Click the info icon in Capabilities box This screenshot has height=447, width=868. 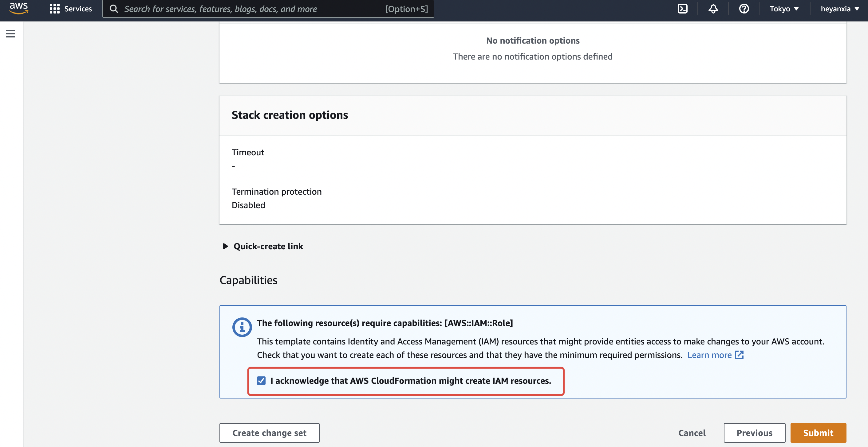tap(242, 327)
